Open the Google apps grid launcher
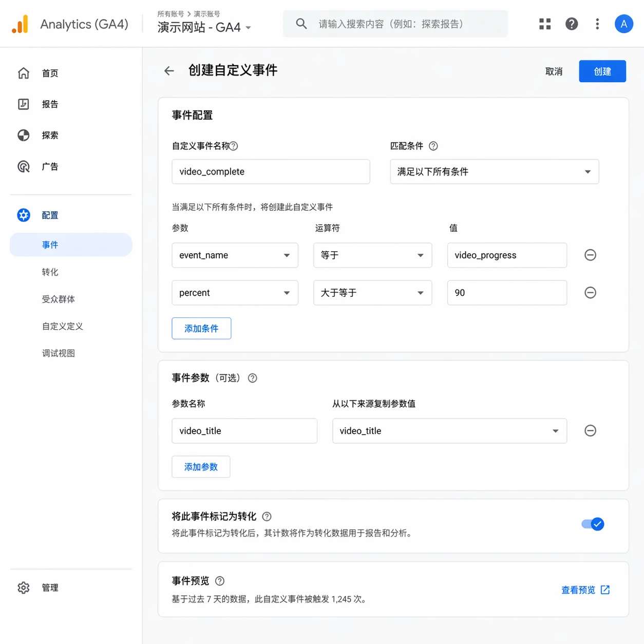The width and height of the screenshot is (644, 644). click(x=544, y=24)
